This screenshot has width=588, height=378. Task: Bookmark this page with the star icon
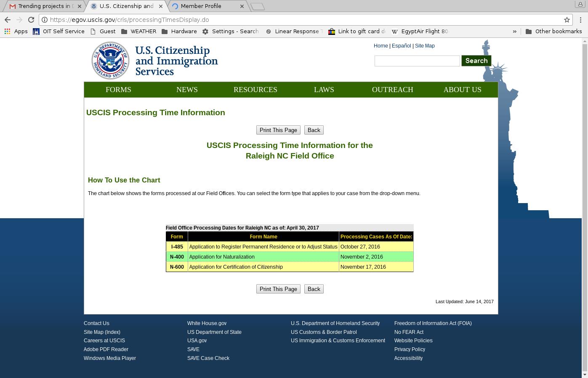coord(567,20)
